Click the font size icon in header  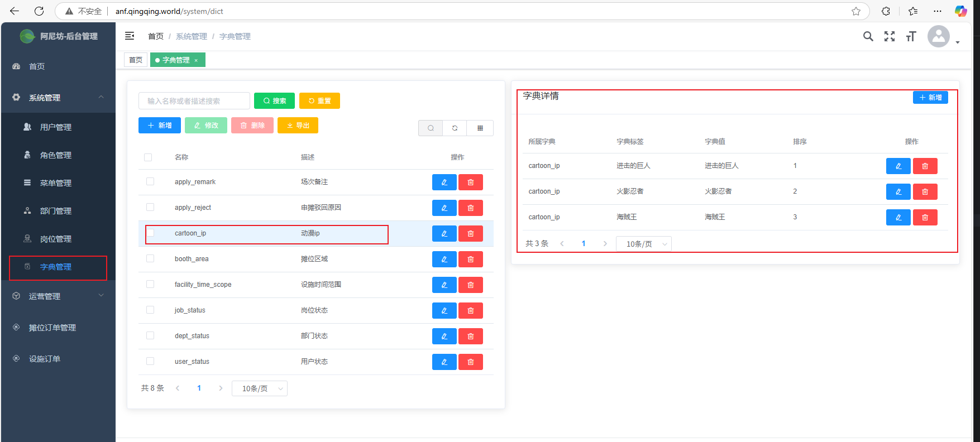[911, 36]
